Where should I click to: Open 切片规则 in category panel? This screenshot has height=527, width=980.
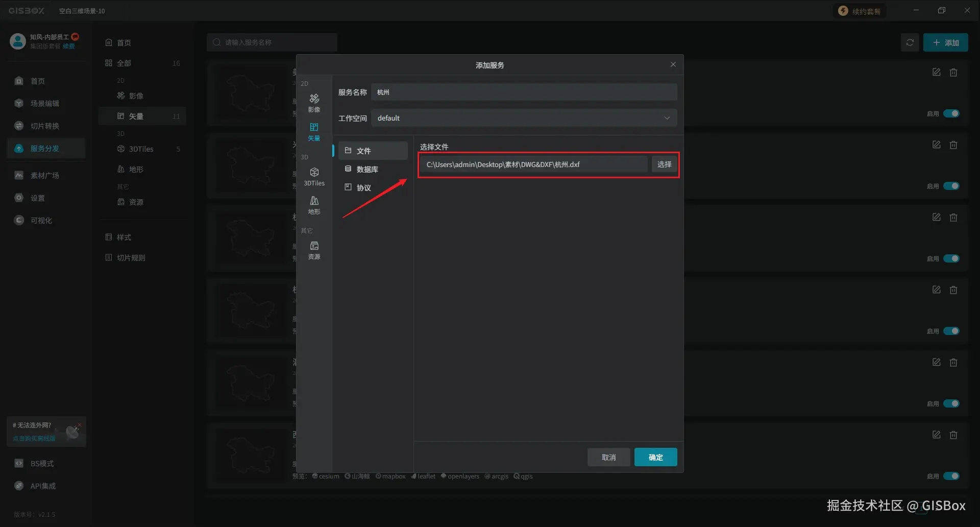point(143,258)
